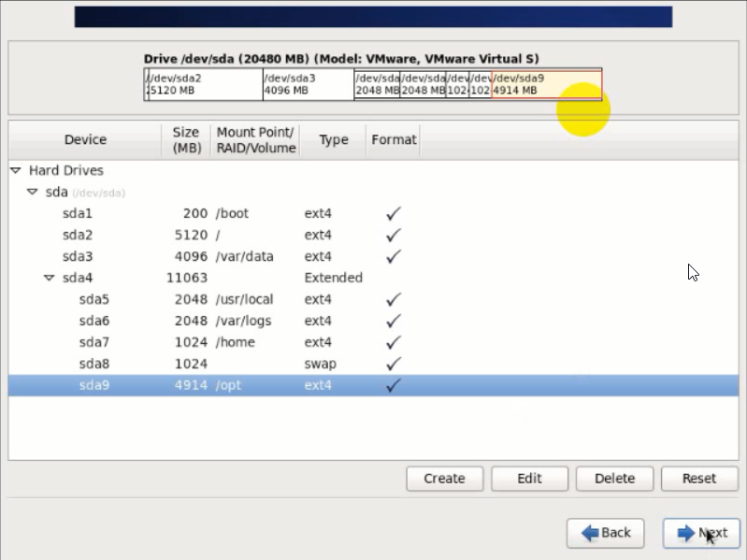
Task: Click the /dev/sda9 4914 MB disk segment
Action: point(546,84)
